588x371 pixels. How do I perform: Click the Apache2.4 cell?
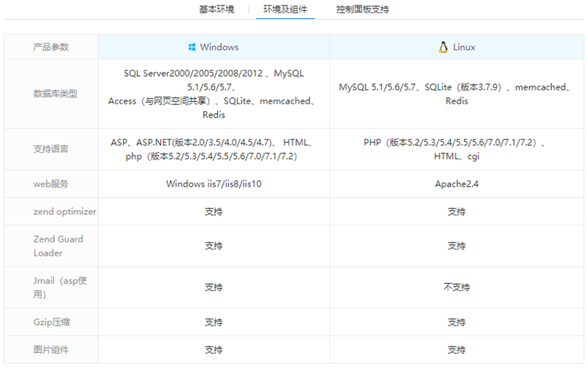[x=456, y=184]
